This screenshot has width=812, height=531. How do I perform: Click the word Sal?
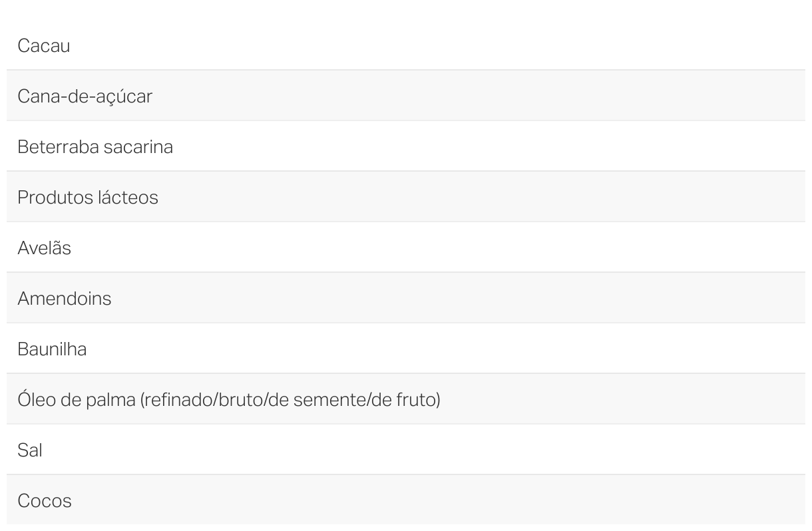30,450
